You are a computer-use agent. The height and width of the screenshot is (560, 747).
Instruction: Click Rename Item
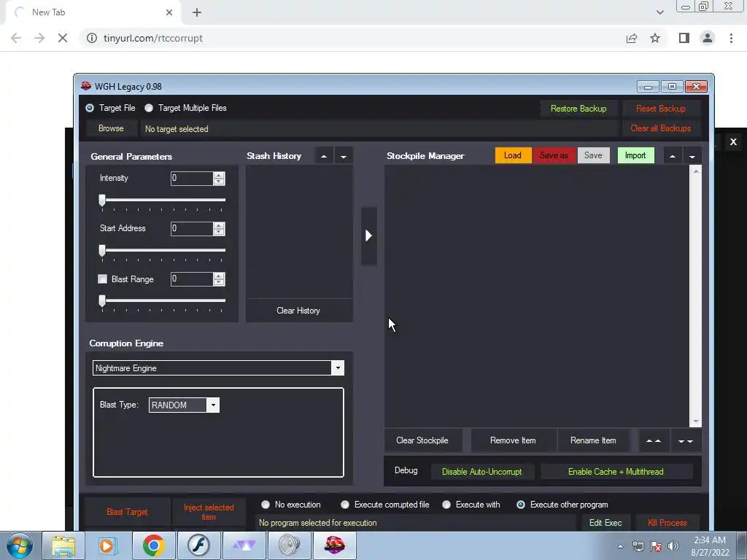[593, 441]
